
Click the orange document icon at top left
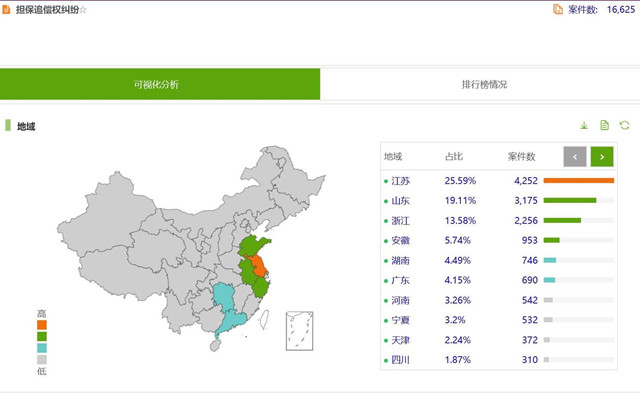pyautogui.click(x=6, y=9)
